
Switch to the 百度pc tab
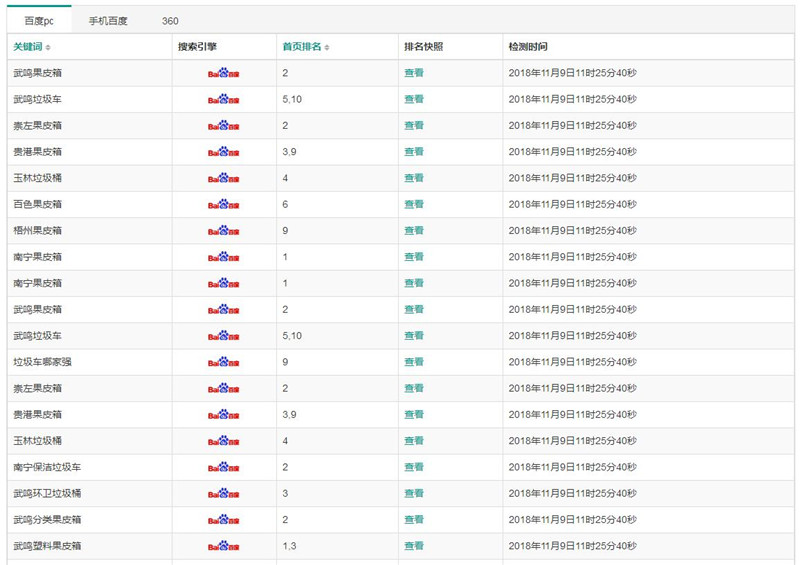click(x=39, y=21)
